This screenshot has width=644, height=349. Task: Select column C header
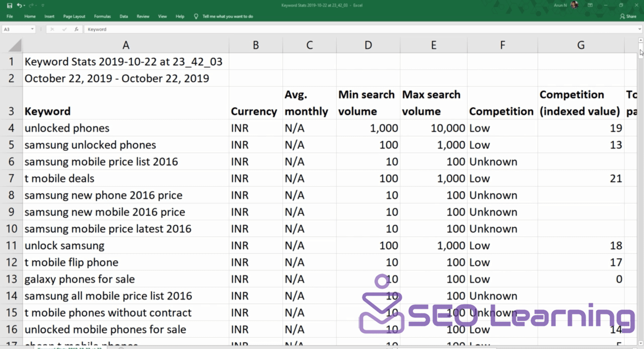pyautogui.click(x=309, y=45)
